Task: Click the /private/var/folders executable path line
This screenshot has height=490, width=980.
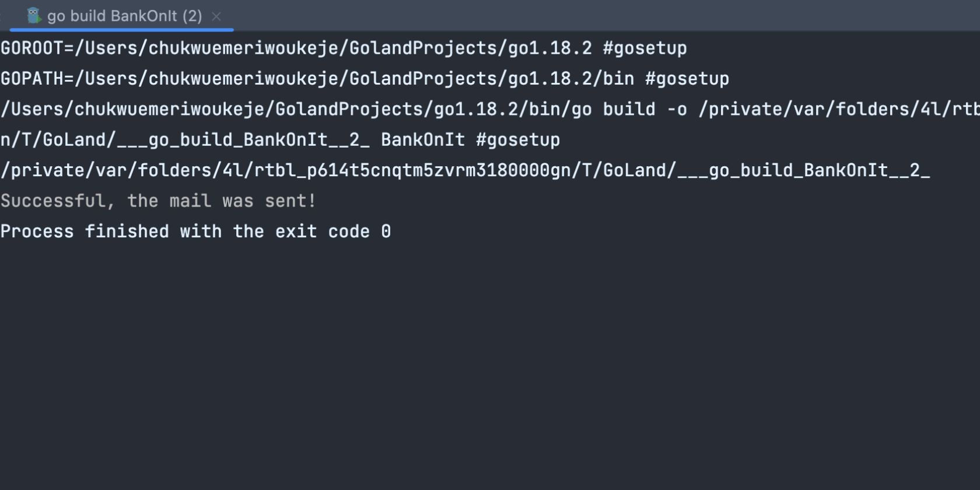Action: click(465, 170)
